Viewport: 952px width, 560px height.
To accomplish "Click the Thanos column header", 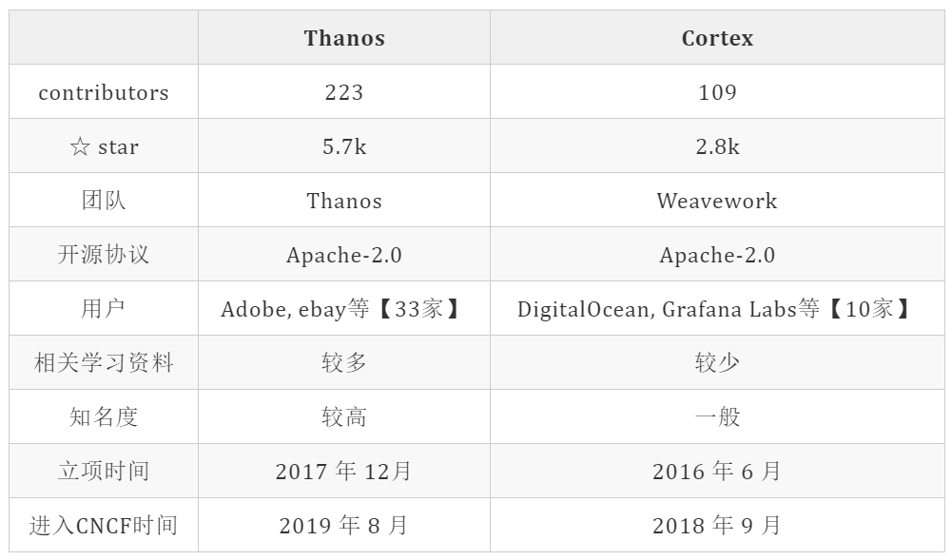I will [344, 38].
